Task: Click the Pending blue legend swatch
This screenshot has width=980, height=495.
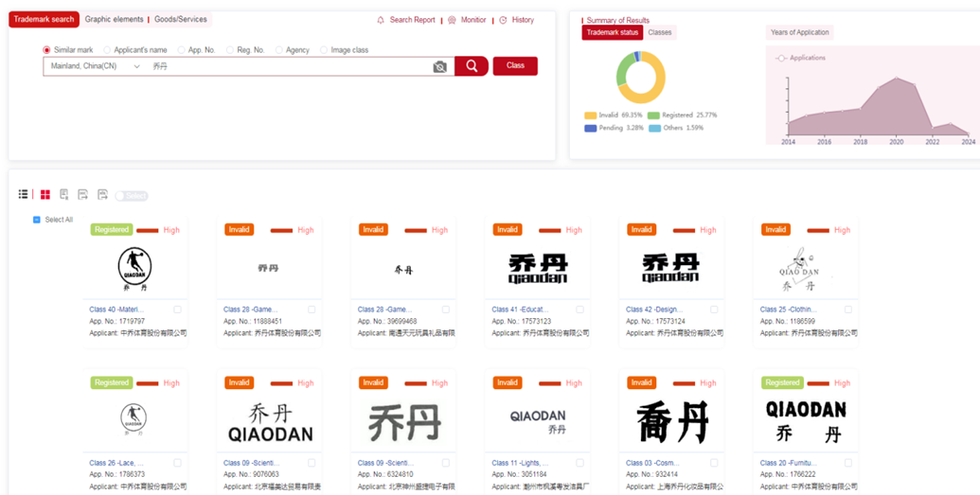Action: (590, 128)
